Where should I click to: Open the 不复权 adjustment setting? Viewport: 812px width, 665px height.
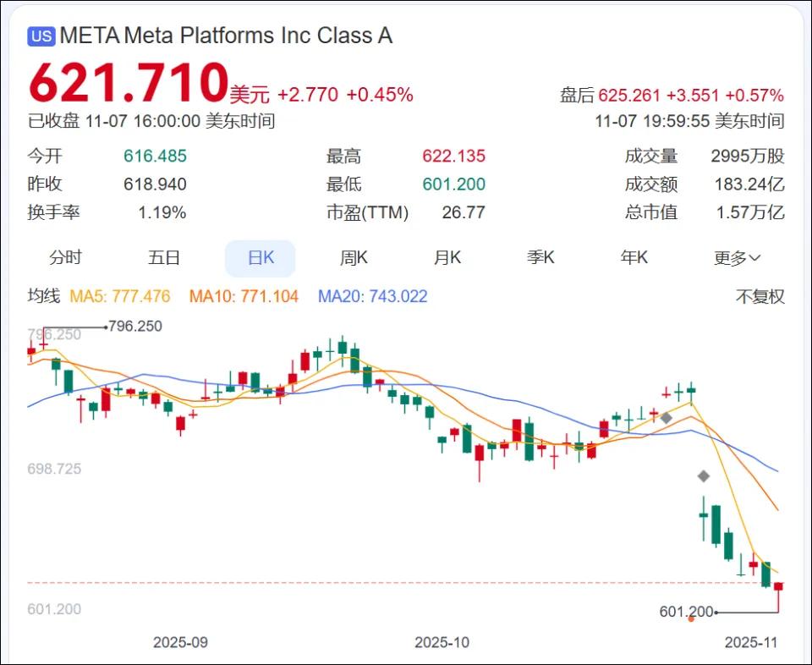coord(760,297)
